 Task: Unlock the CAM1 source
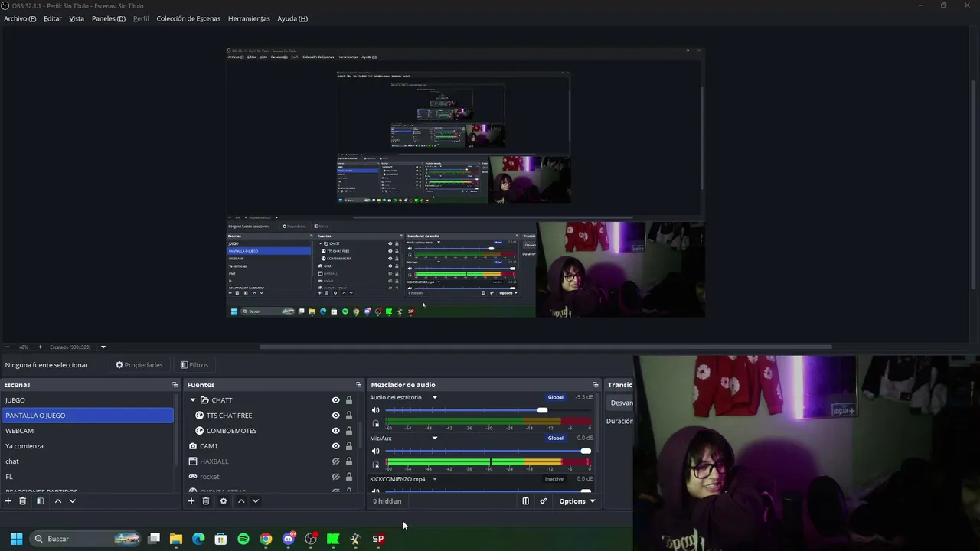click(349, 446)
